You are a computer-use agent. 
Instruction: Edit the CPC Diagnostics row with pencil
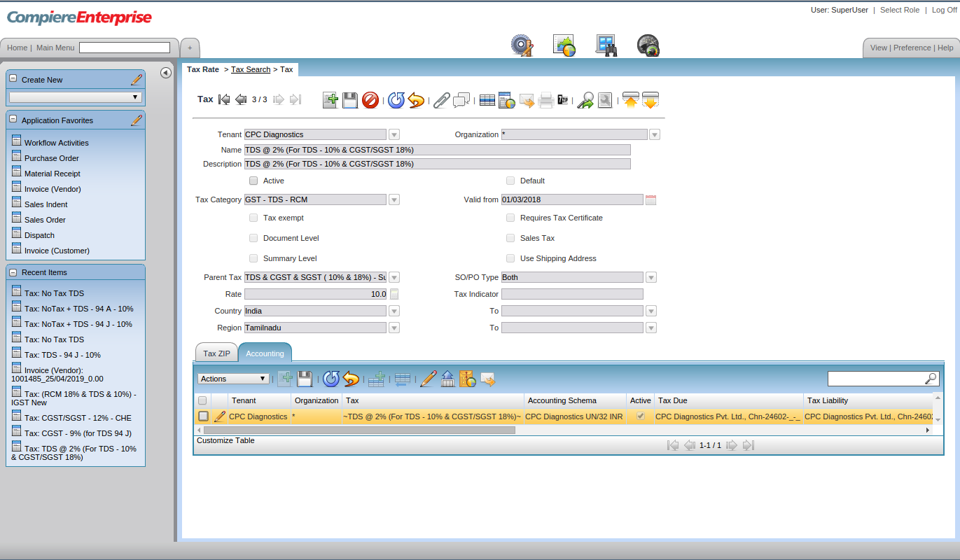click(x=220, y=416)
